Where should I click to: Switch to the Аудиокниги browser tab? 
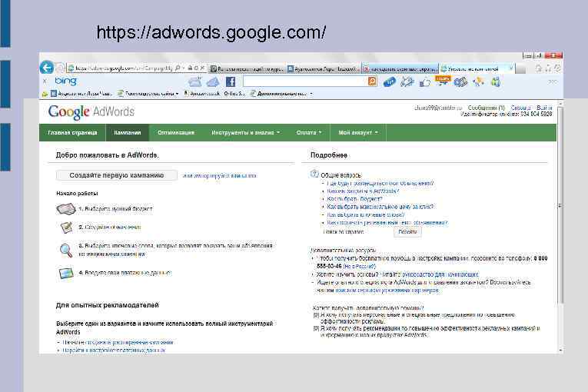(323, 68)
